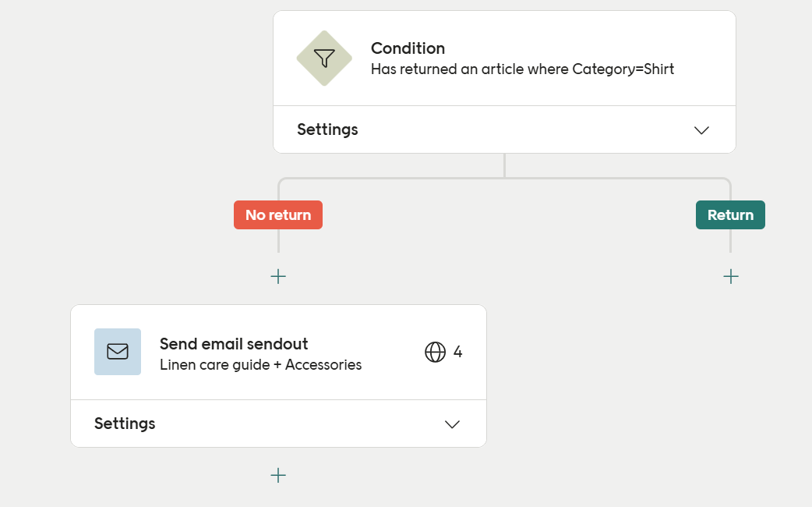812x507 pixels.
Task: Expand email sendout settings chevron
Action: point(452,424)
